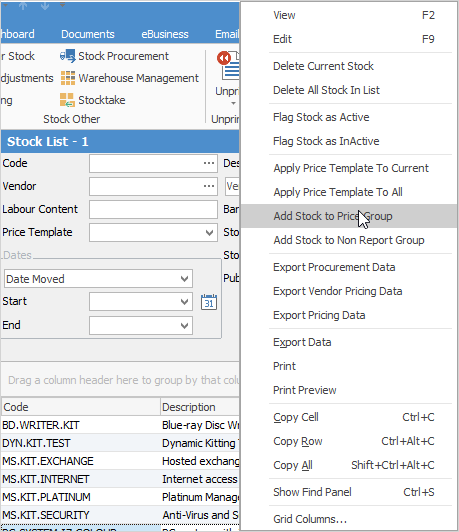459x532 pixels.
Task: Select Flag Stock as InActive
Action: pyautogui.click(x=349, y=141)
